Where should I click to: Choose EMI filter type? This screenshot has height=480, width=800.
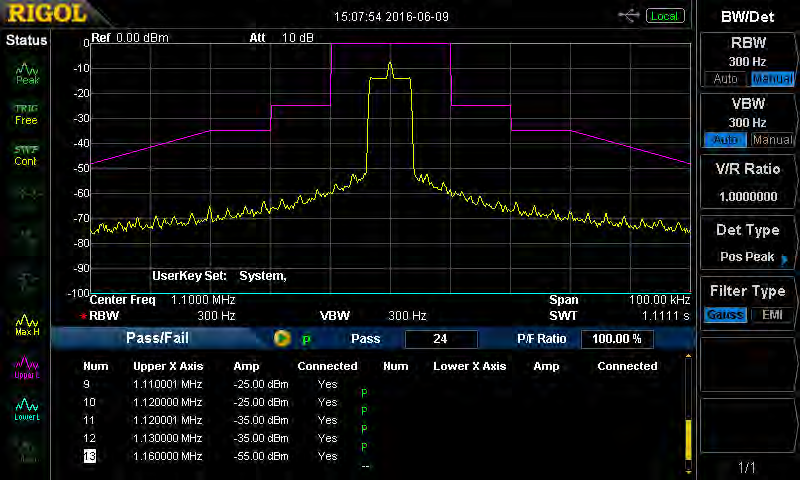click(772, 315)
